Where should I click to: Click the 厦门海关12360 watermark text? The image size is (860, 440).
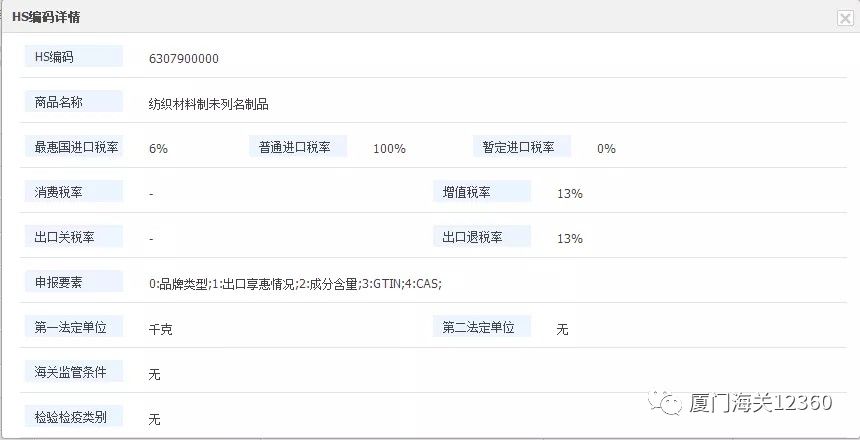point(760,402)
